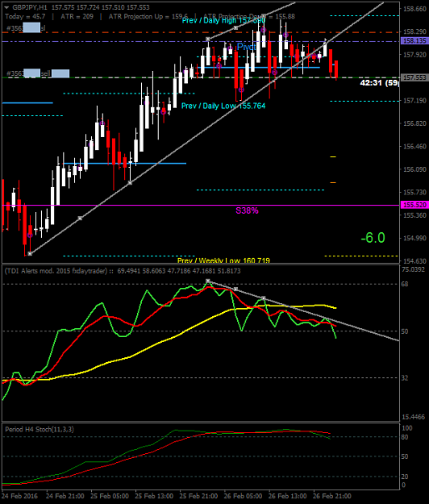Click the TDI level 32 axis label
This screenshot has width=429, height=504.
pyautogui.click(x=405, y=377)
